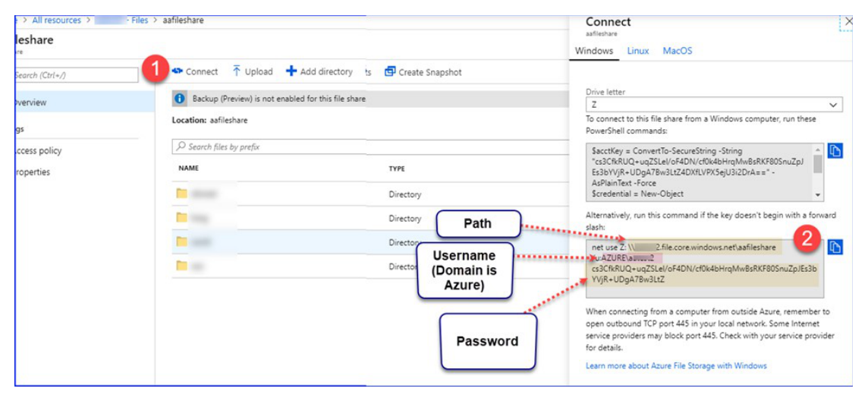Click the Location: aafileshare text
Image resolution: width=868 pixels, height=401 pixels.
pos(210,120)
